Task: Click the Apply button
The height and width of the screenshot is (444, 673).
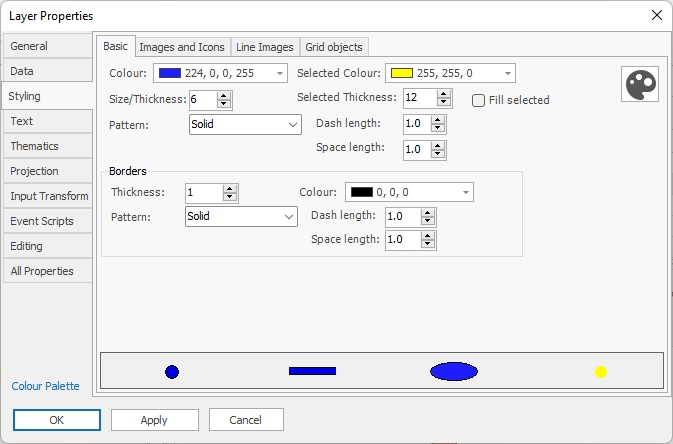Action: (x=154, y=420)
